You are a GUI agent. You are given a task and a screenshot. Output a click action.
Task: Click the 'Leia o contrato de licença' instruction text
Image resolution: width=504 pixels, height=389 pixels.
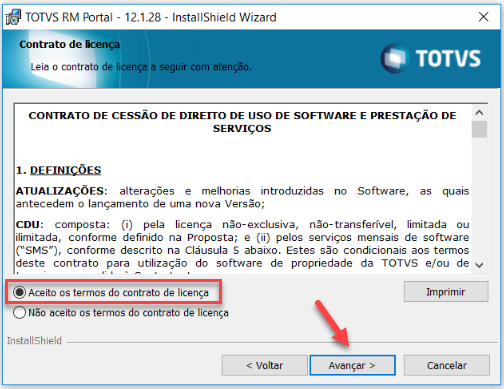(x=141, y=67)
